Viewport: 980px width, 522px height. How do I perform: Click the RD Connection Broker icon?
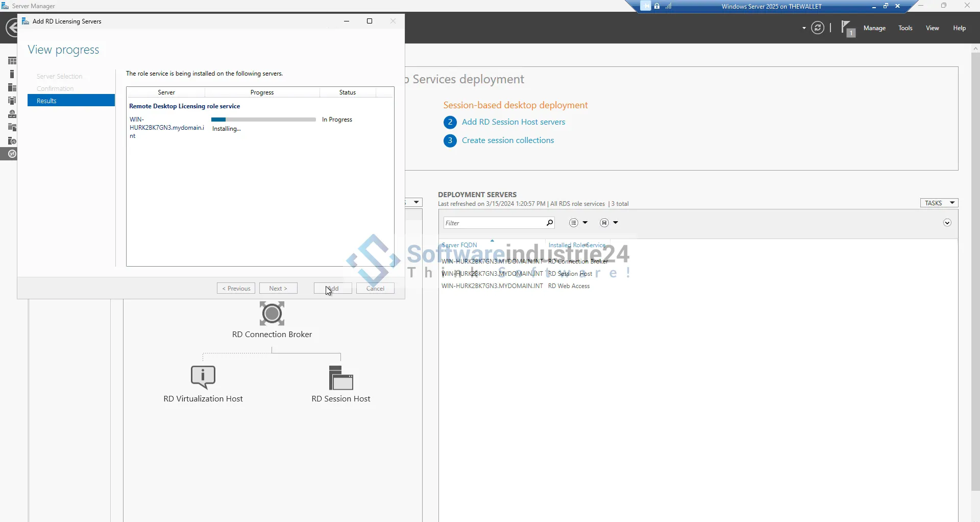[272, 313]
